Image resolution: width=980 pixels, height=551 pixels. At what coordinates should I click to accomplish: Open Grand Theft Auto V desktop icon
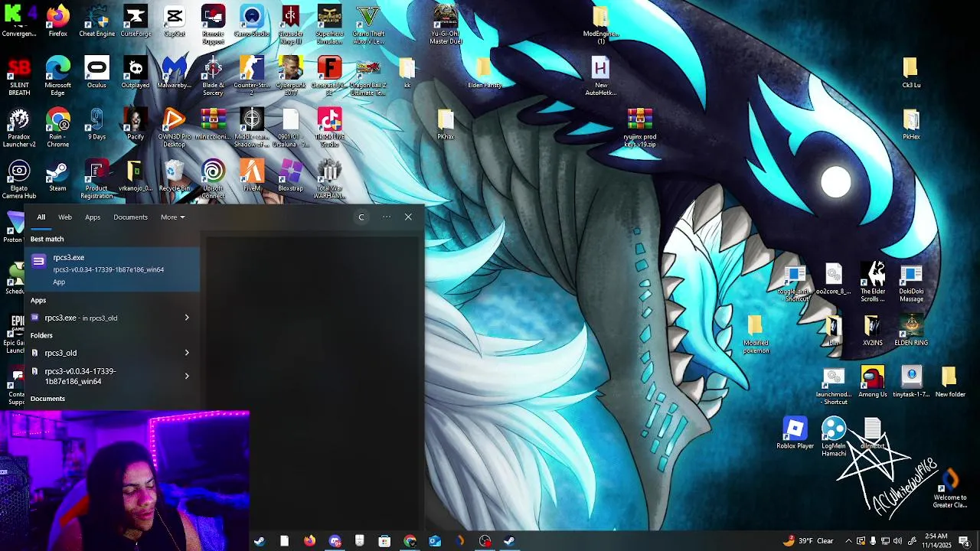[x=368, y=24]
